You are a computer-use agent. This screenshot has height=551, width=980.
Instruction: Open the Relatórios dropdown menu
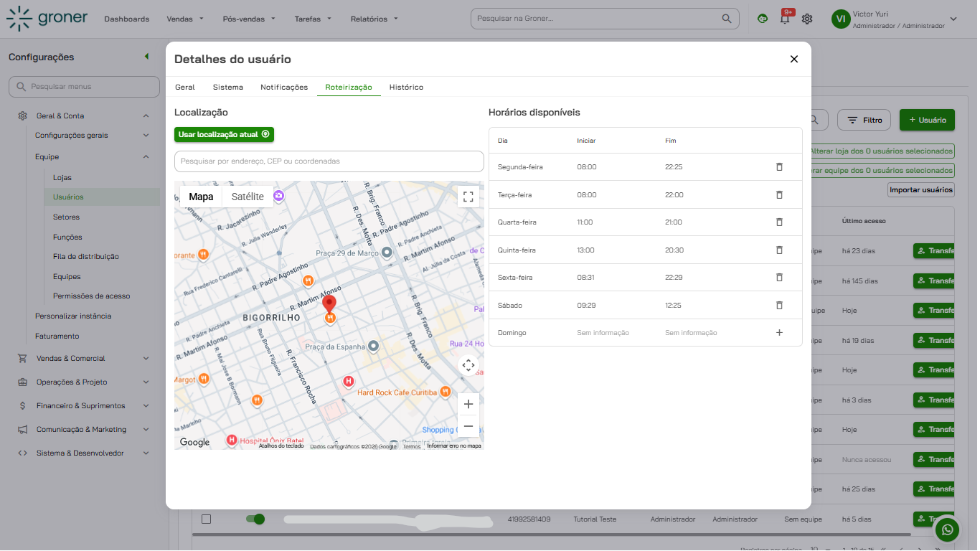click(x=374, y=19)
